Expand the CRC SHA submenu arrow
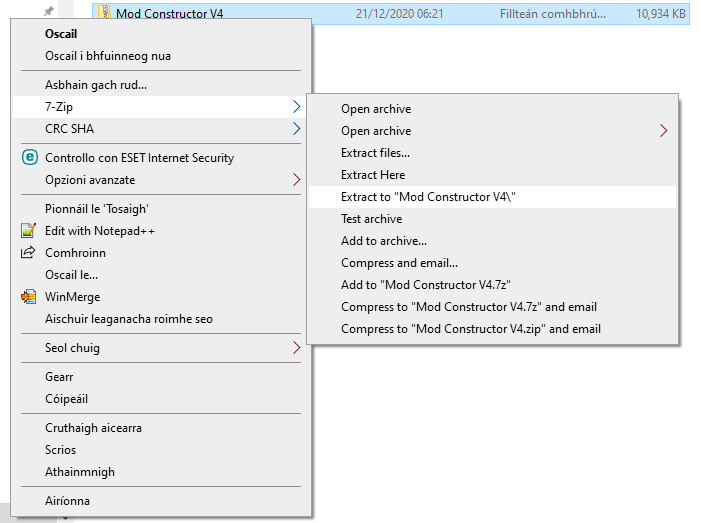 tap(296, 128)
